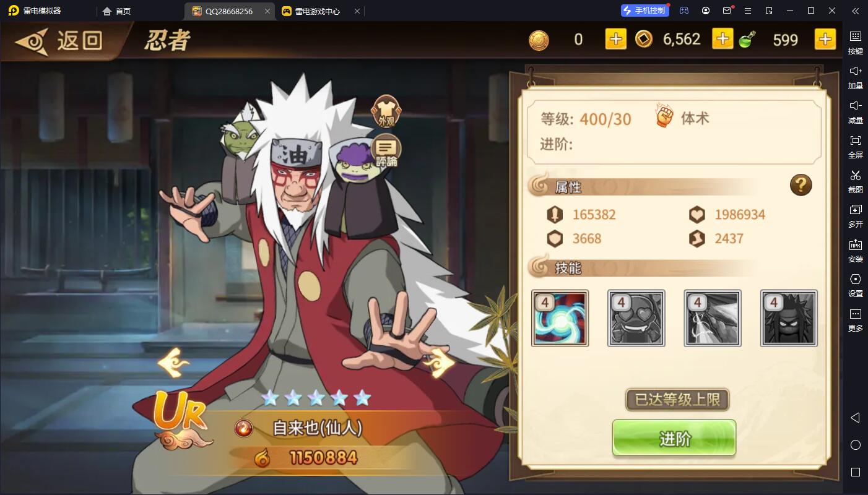Open emulator 设置 settings icon
868x495 pixels.
(x=856, y=285)
